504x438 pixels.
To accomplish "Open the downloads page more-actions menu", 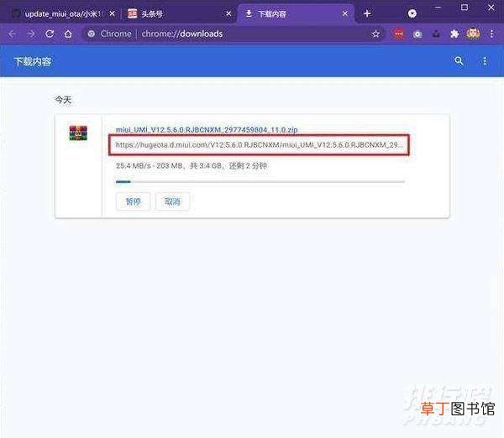I will (x=485, y=61).
